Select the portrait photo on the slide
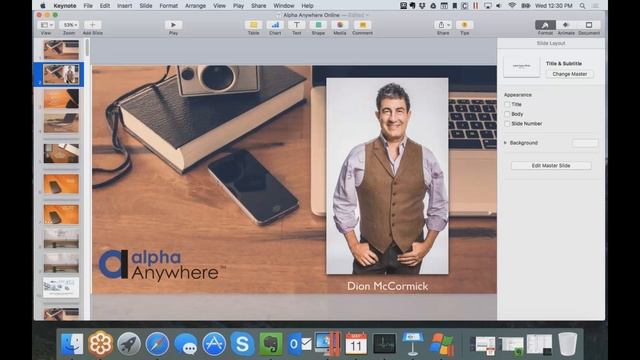640x360 pixels. [x=387, y=176]
